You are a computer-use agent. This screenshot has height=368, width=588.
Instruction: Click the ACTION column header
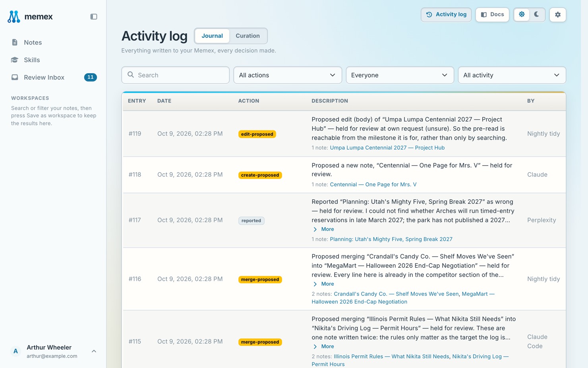pyautogui.click(x=248, y=101)
